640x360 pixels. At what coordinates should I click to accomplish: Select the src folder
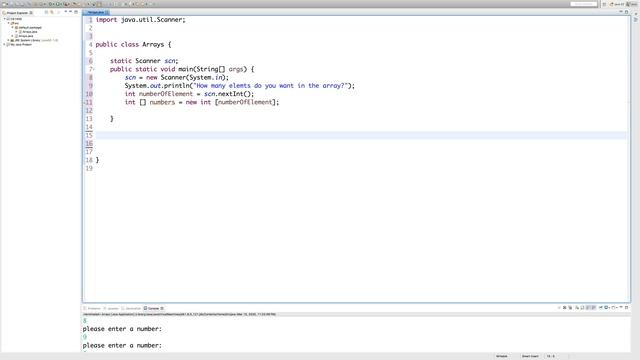(x=15, y=23)
